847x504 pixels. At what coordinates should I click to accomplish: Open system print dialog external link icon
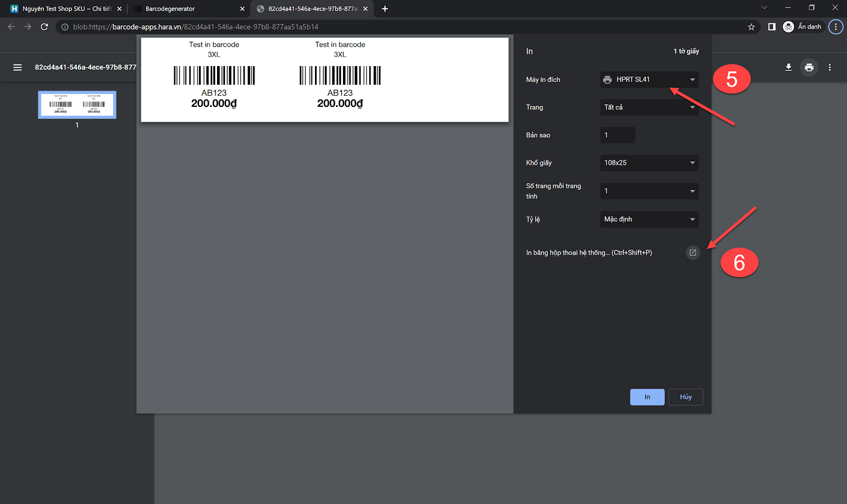[x=692, y=253]
